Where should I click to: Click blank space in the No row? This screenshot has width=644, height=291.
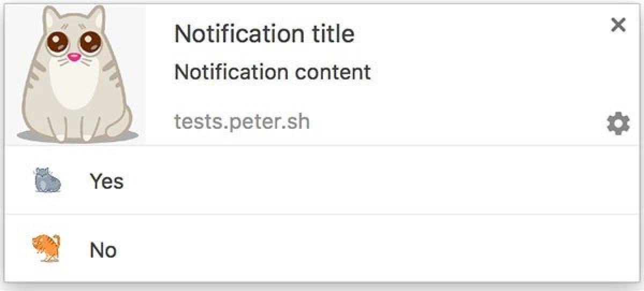point(376,249)
